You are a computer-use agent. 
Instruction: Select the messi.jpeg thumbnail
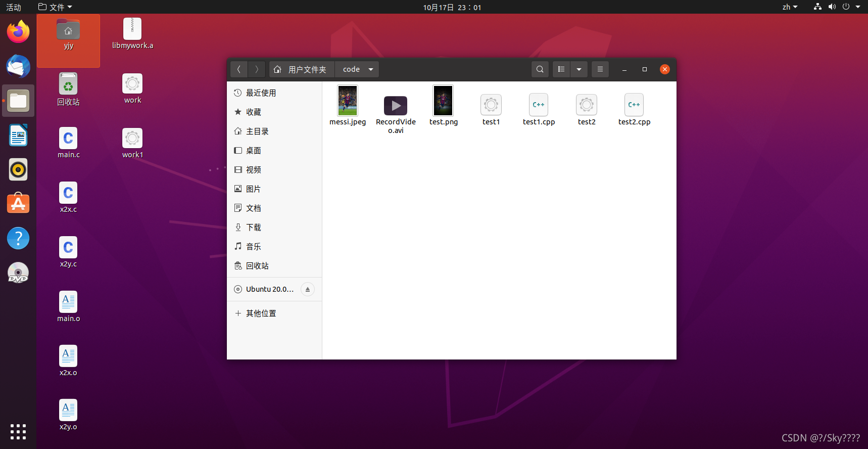348,101
